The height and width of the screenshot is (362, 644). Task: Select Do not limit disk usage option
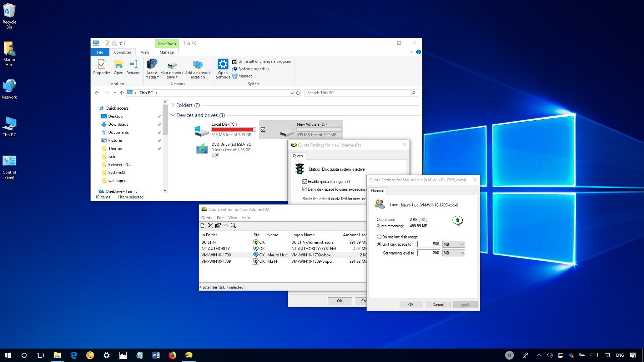379,237
